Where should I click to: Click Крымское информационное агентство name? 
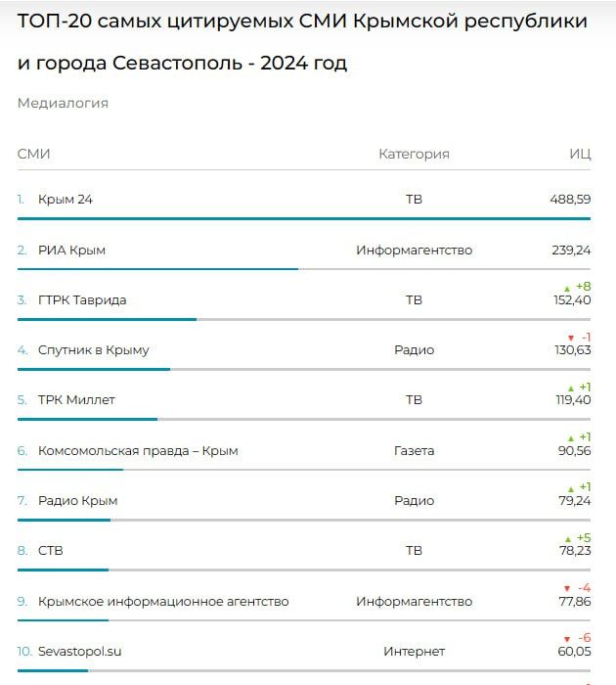pos(163,602)
